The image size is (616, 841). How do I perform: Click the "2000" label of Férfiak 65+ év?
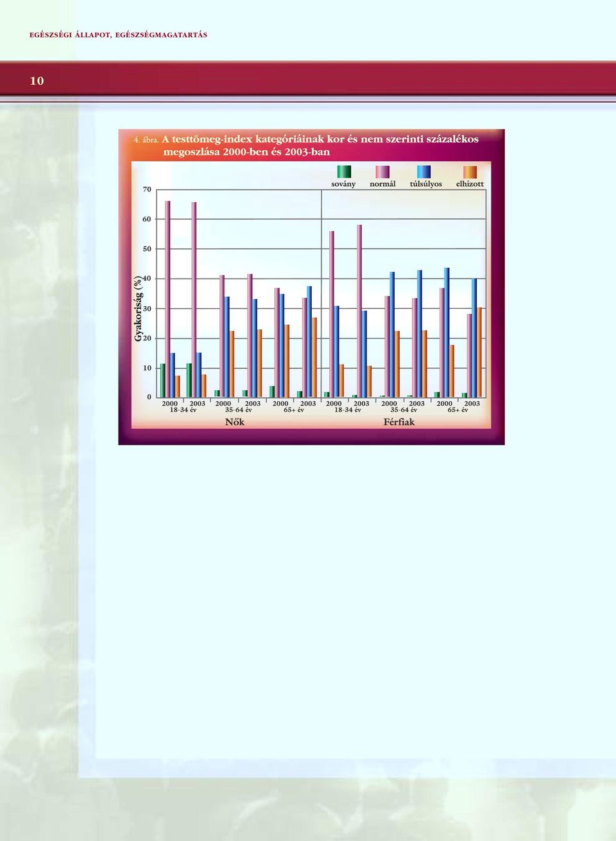445,404
